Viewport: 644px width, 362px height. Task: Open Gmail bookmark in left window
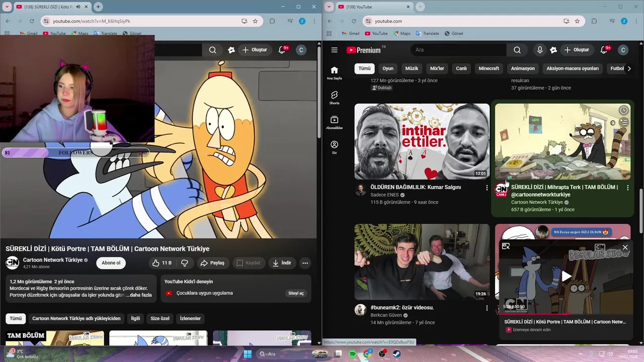click(x=28, y=33)
